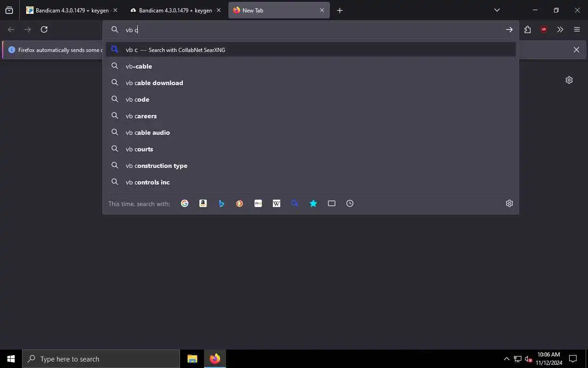Dismiss the Firefox notification bar
The image size is (588, 368).
point(577,50)
